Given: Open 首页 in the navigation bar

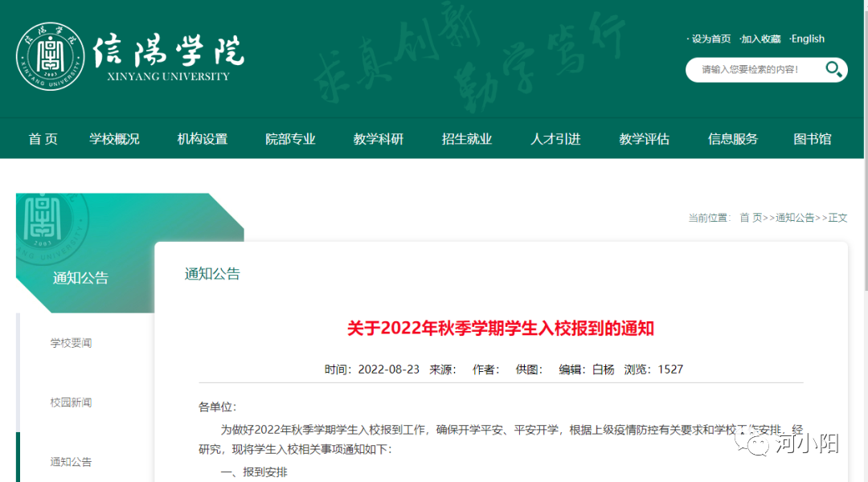Looking at the screenshot, I should (x=43, y=139).
